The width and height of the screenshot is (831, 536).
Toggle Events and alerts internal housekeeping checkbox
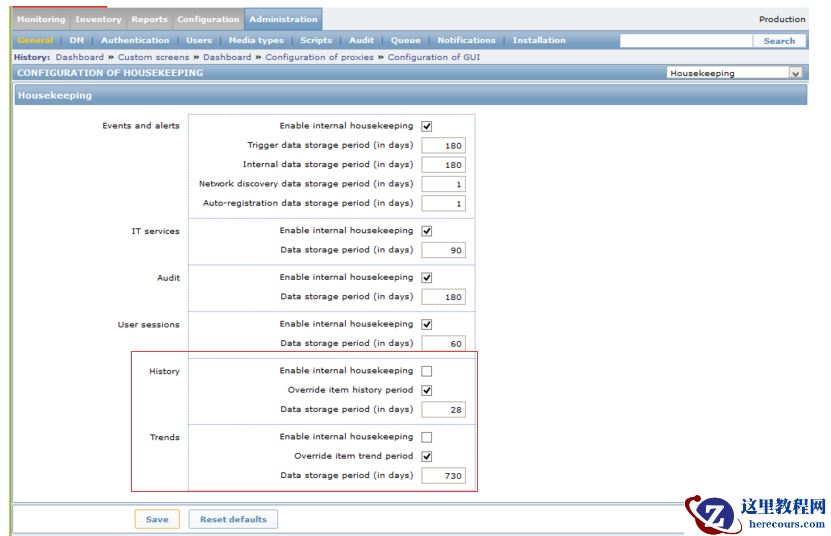coord(427,126)
